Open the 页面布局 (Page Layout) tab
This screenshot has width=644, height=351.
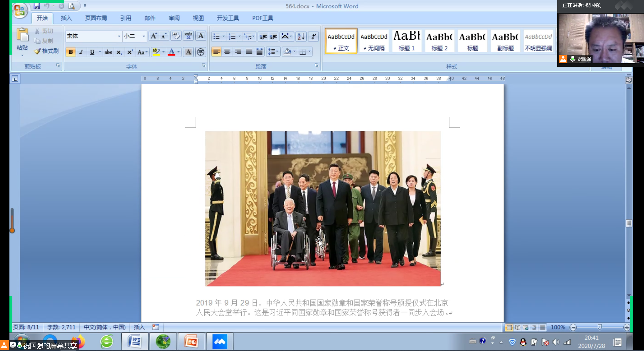coord(96,18)
